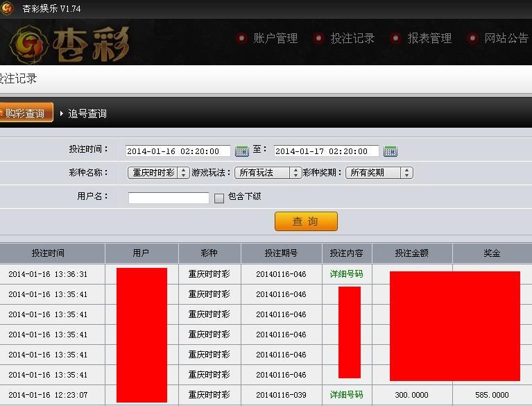Screen dimensions: 532x406
Task: Click issue 20140116-046 in 13:36:31 row
Action: pos(282,274)
